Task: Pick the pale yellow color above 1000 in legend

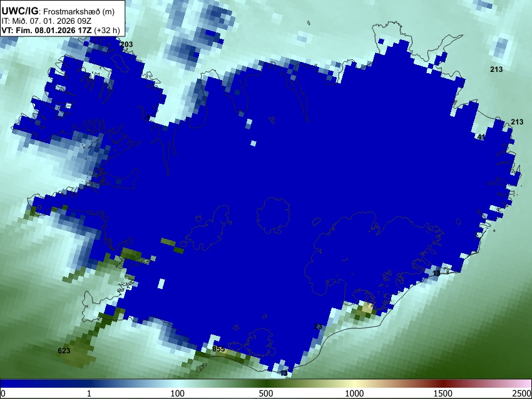Action: [354, 383]
